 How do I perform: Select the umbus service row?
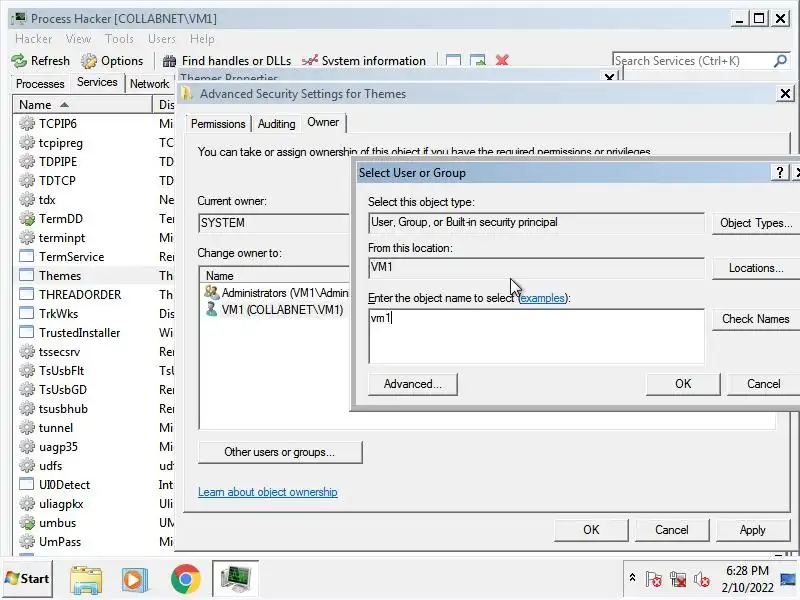click(x=93, y=523)
